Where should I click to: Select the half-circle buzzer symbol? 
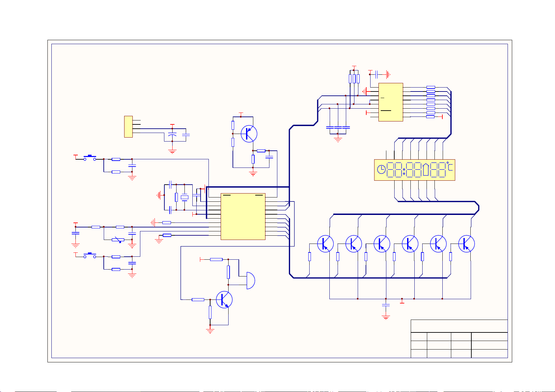pyautogui.click(x=251, y=280)
